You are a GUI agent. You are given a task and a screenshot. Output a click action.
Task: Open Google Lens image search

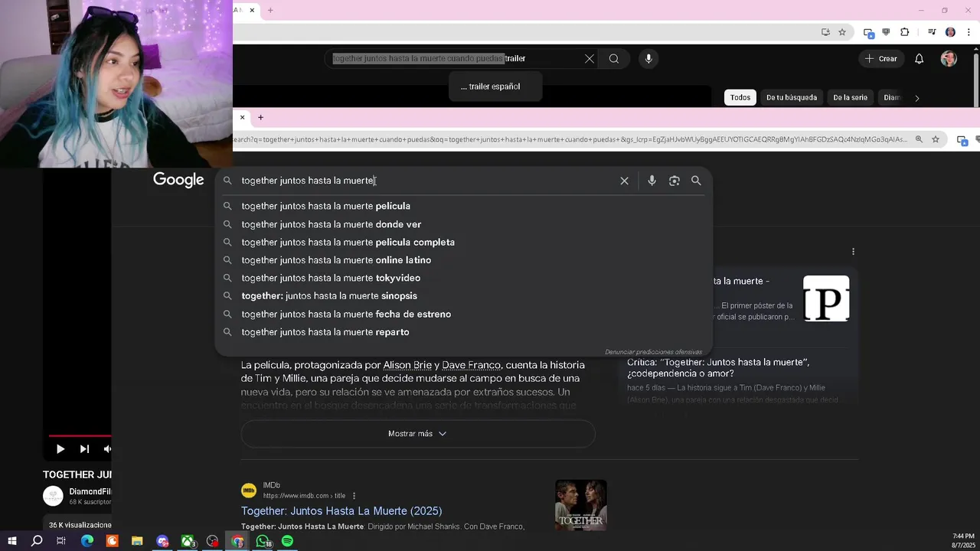[x=674, y=181]
